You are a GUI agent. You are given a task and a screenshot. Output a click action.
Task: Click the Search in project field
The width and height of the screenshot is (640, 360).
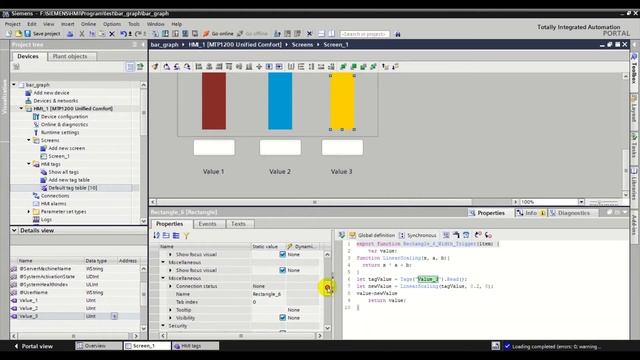click(364, 34)
